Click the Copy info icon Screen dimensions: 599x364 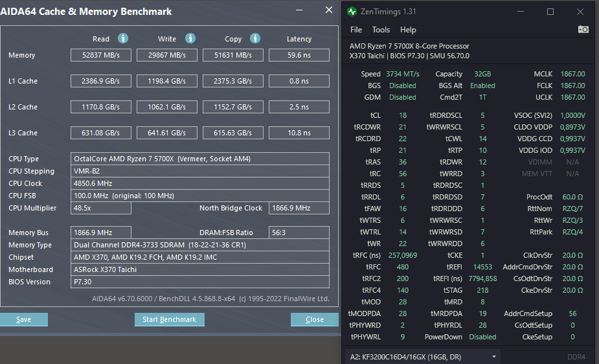254,38
